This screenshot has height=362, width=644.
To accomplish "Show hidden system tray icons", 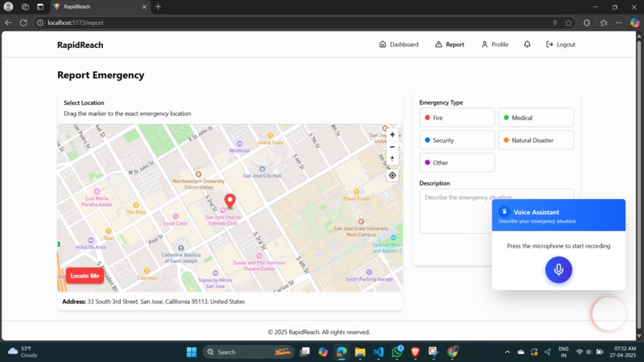I will (507, 352).
